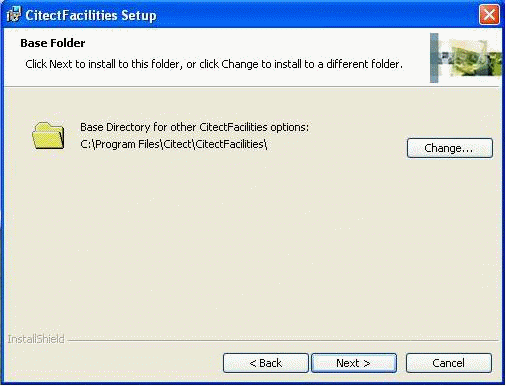Click the C:\Program Files\Citect\CitectFacilities\ path text
506x386 pixels.
pos(174,144)
